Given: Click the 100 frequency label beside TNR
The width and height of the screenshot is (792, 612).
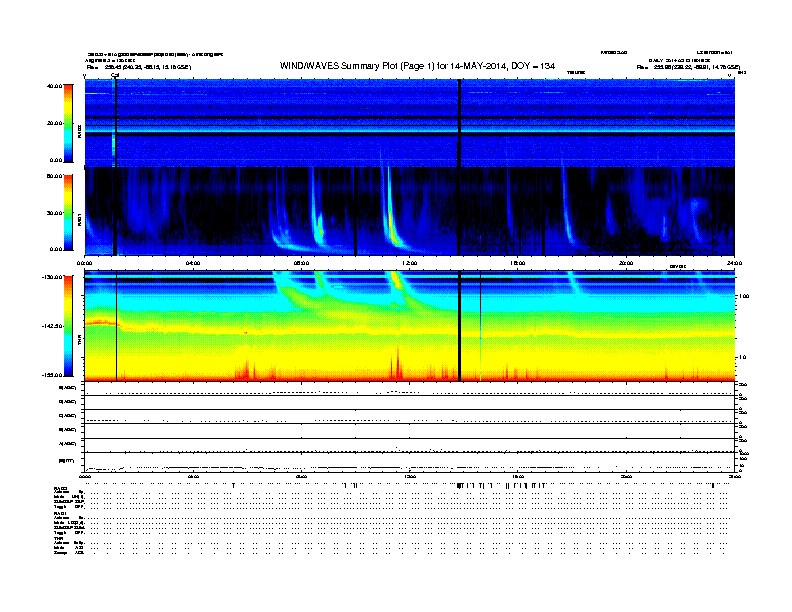Looking at the screenshot, I should [x=744, y=296].
